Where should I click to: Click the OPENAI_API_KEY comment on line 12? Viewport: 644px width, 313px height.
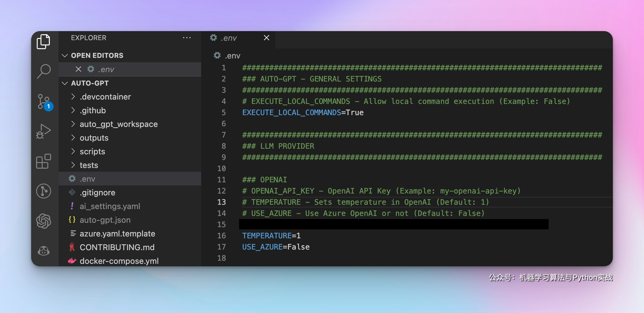pyautogui.click(x=381, y=191)
